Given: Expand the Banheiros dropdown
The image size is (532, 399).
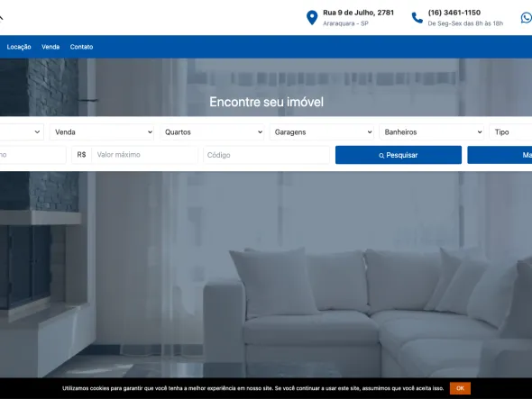Looking at the screenshot, I should point(432,131).
